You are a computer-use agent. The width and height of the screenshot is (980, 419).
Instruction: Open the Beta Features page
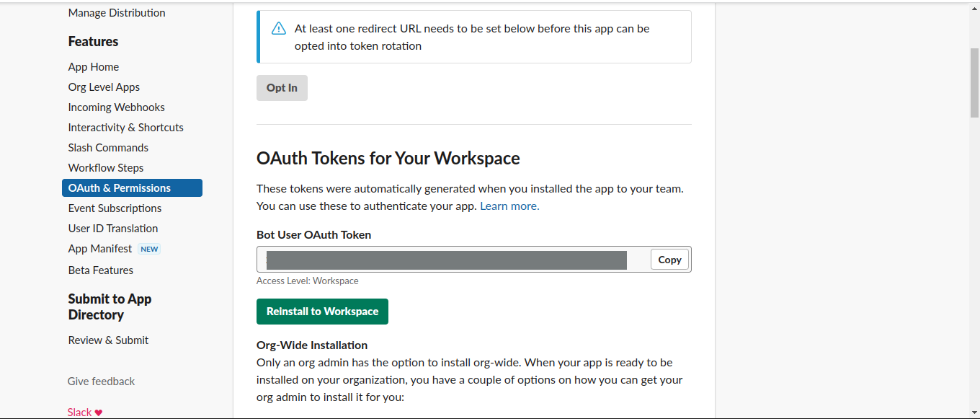click(101, 270)
